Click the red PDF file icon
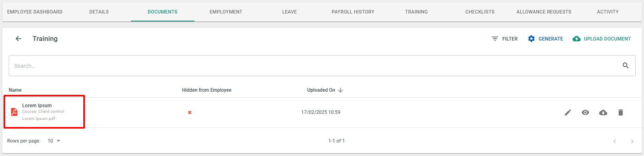This screenshot has width=644, height=156. point(14,112)
